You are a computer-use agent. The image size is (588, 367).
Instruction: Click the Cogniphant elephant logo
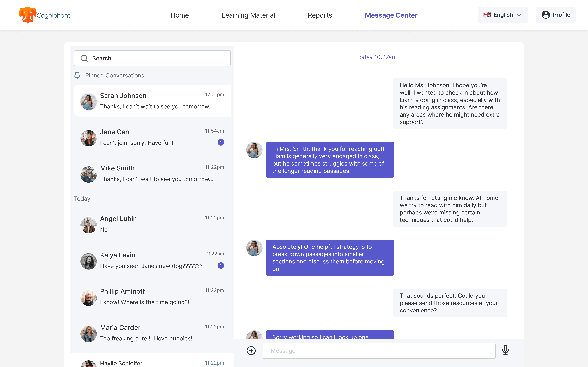[28, 15]
